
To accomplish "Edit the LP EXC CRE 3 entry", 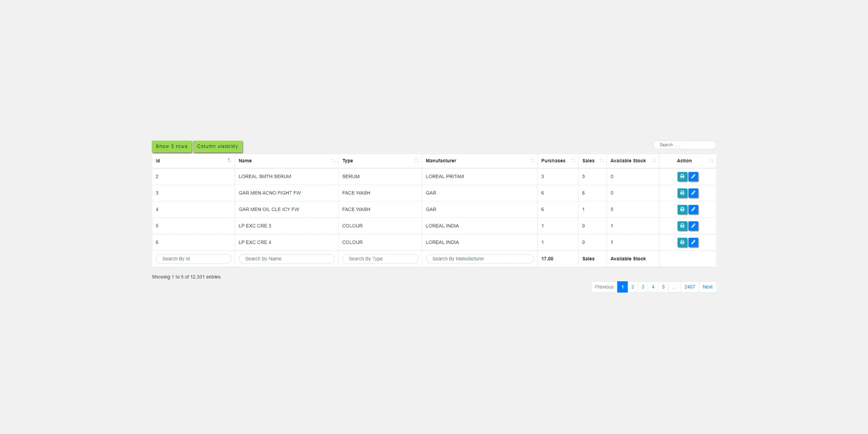I will point(694,226).
